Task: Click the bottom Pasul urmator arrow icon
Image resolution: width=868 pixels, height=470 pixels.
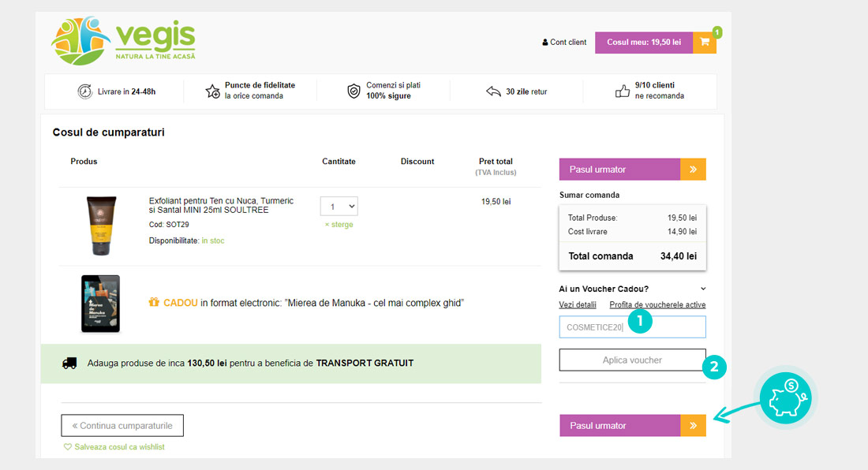Action: [x=693, y=426]
